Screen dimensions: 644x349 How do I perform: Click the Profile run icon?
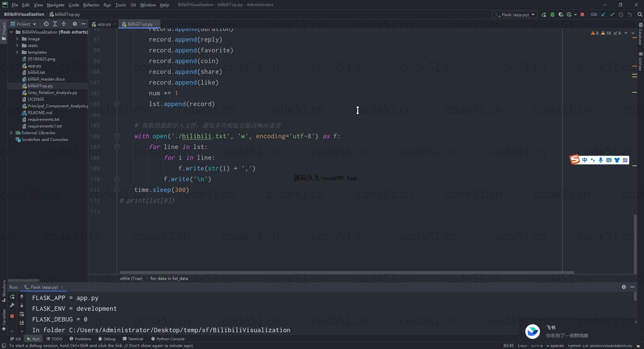pyautogui.click(x=569, y=14)
